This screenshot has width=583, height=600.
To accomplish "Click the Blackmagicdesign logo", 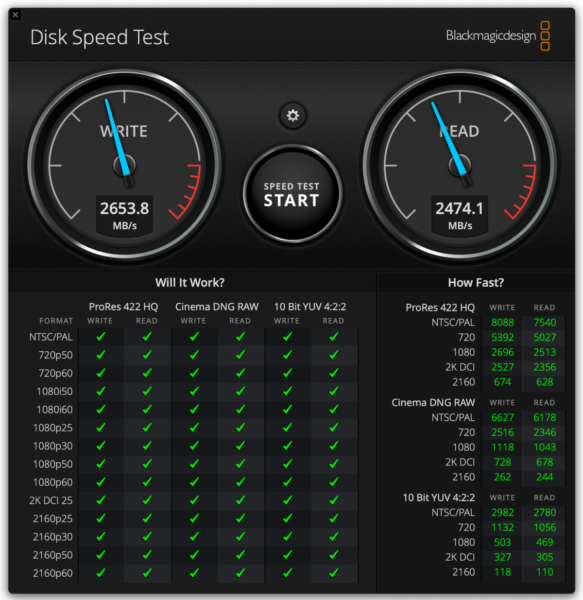I will tap(498, 36).
